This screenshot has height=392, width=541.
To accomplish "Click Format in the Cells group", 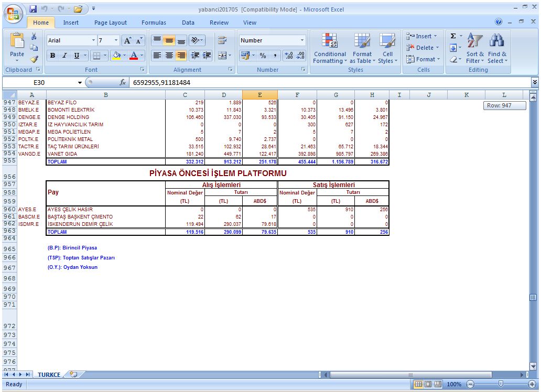I will (x=424, y=59).
